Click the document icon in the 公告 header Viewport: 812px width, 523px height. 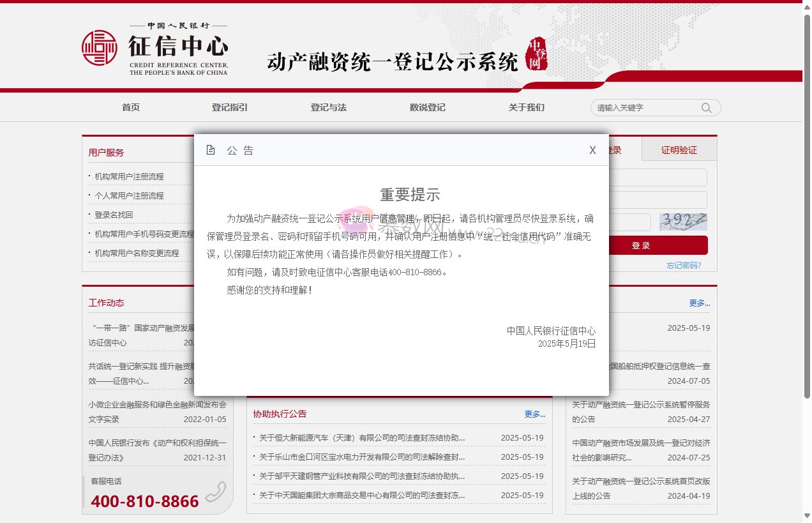[211, 149]
